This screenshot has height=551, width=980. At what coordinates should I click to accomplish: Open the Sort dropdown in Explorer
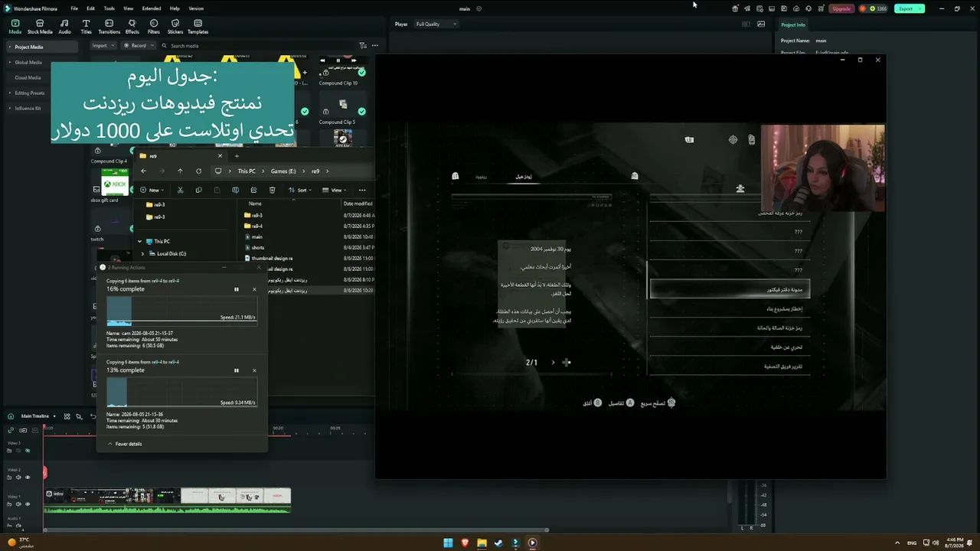pos(299,190)
